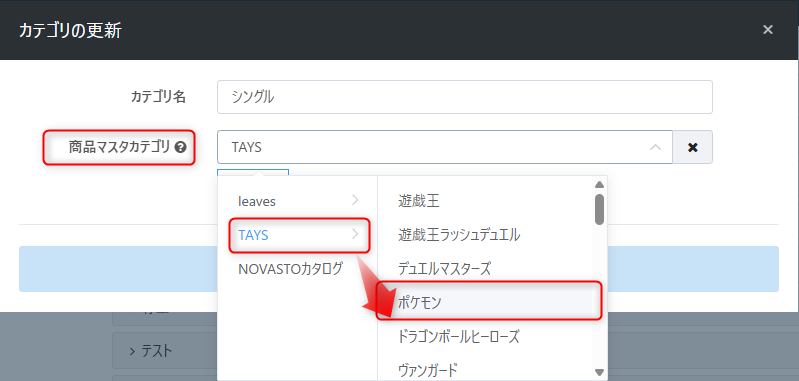Click the submenu scrollbar up arrow
This screenshot has height=381, width=799.
599,184
